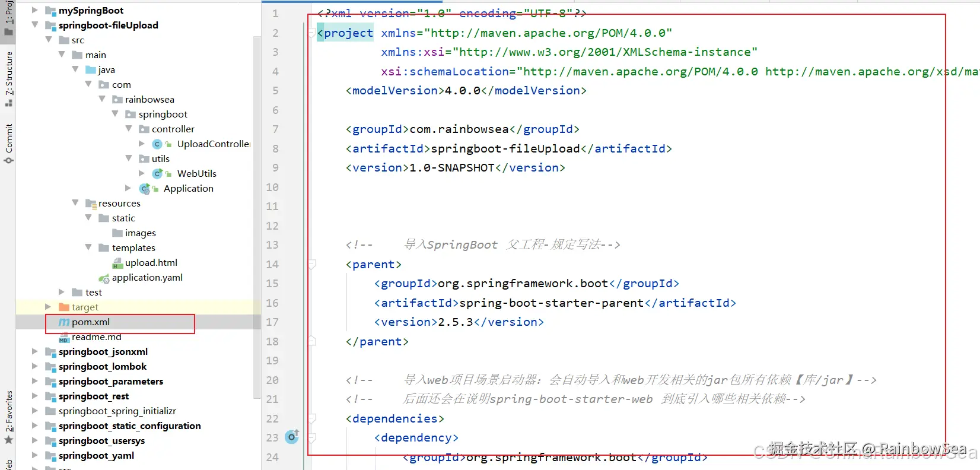This screenshot has height=470, width=980.
Task: Expand the target folder arrow
Action: [x=49, y=307]
